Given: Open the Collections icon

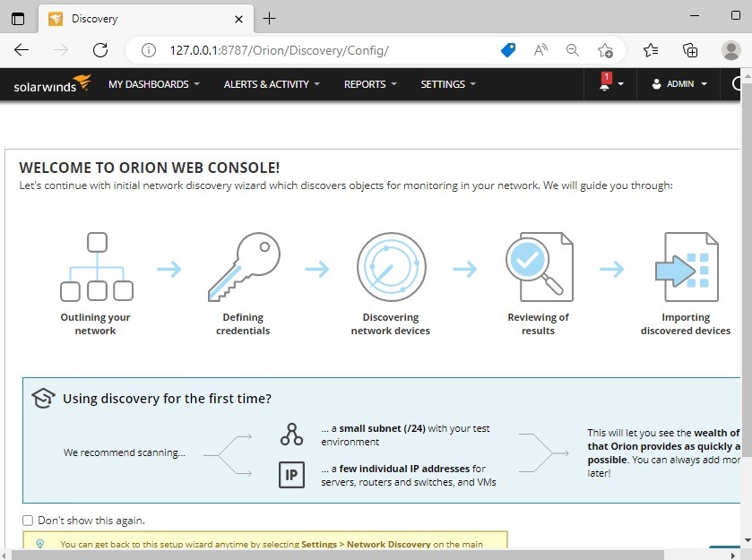Looking at the screenshot, I should [689, 50].
